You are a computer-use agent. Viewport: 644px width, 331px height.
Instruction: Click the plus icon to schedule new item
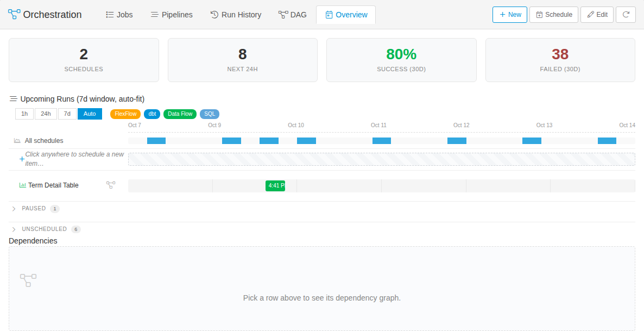click(x=22, y=159)
